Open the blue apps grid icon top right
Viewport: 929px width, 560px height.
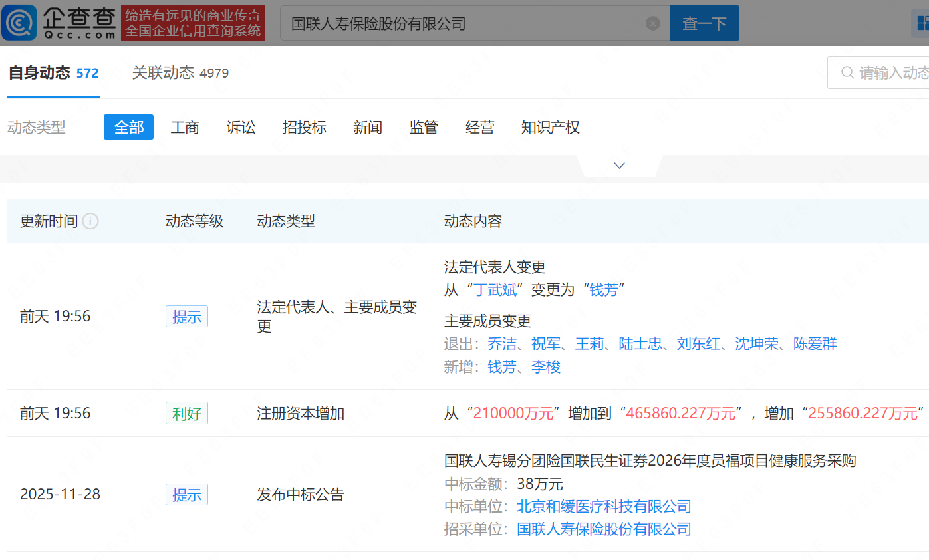[923, 23]
